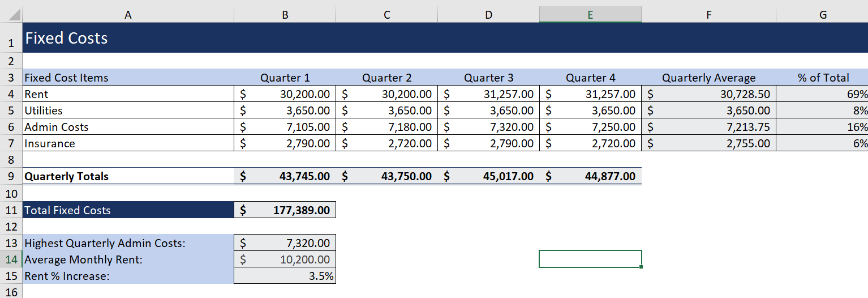Select Admin Costs Quarter 1 value 7,105.00
The image size is (868, 298).
coord(285,127)
